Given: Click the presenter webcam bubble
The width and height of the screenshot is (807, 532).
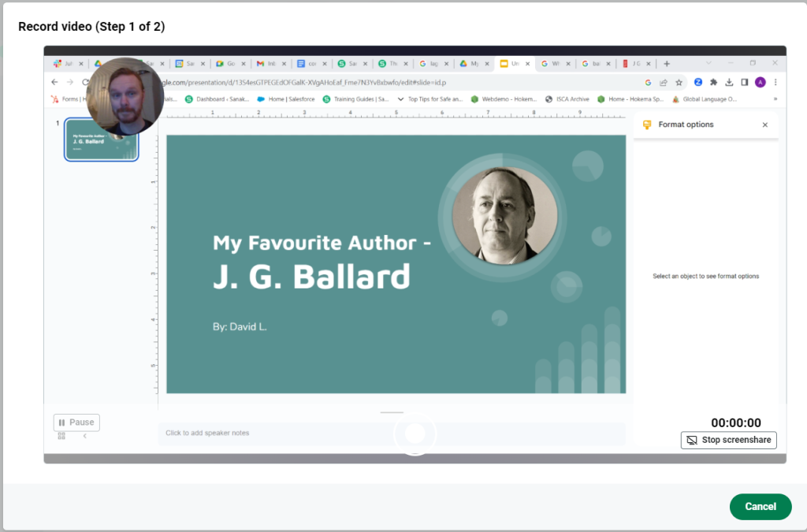Looking at the screenshot, I should click(125, 97).
